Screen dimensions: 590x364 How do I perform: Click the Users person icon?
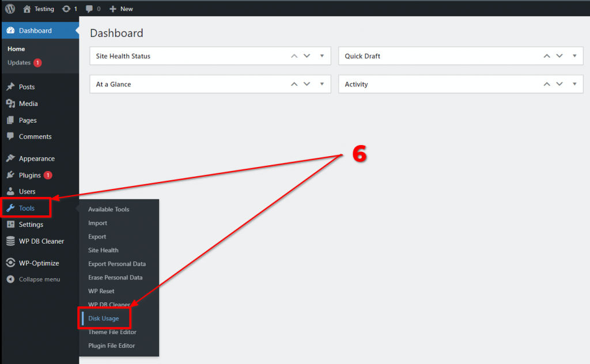[10, 191]
